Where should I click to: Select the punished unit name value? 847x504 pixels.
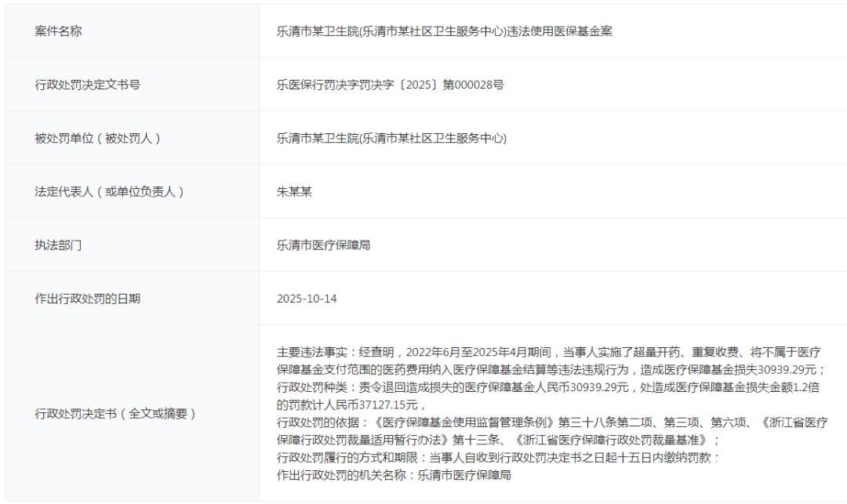[391, 138]
